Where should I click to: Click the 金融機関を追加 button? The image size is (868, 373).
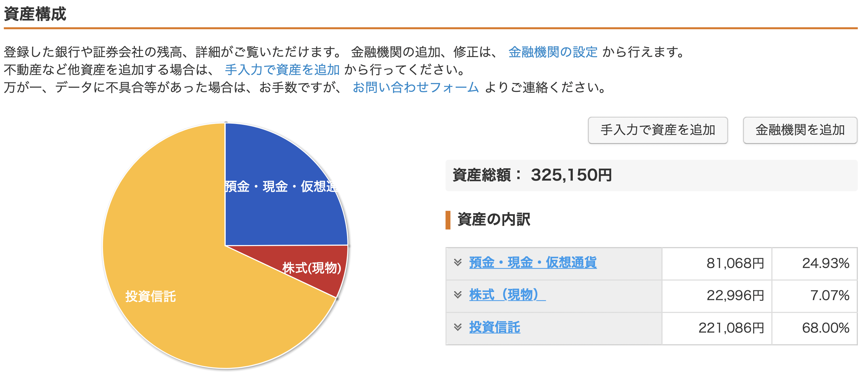(799, 130)
